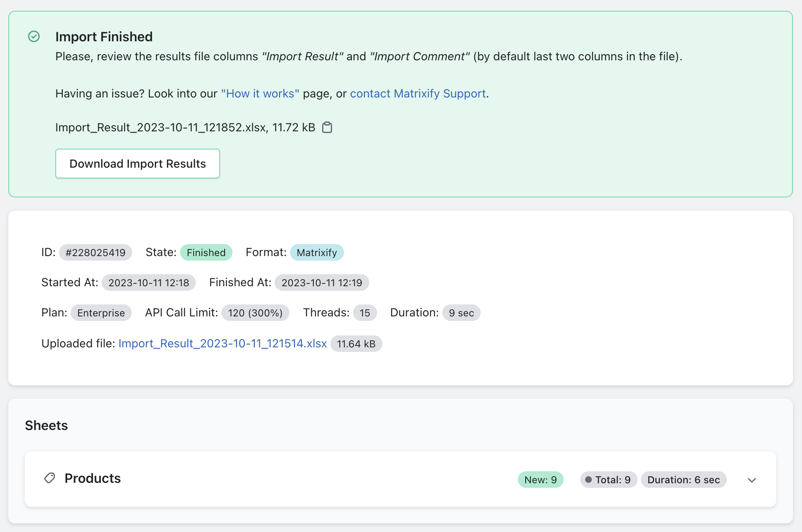Click the green Import Finished checkmark icon

tap(34, 37)
